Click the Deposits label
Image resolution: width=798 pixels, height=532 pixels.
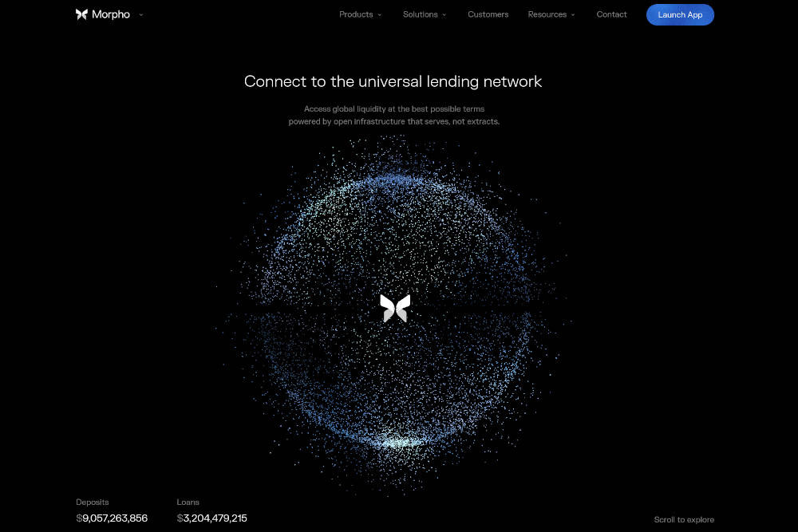pos(92,502)
